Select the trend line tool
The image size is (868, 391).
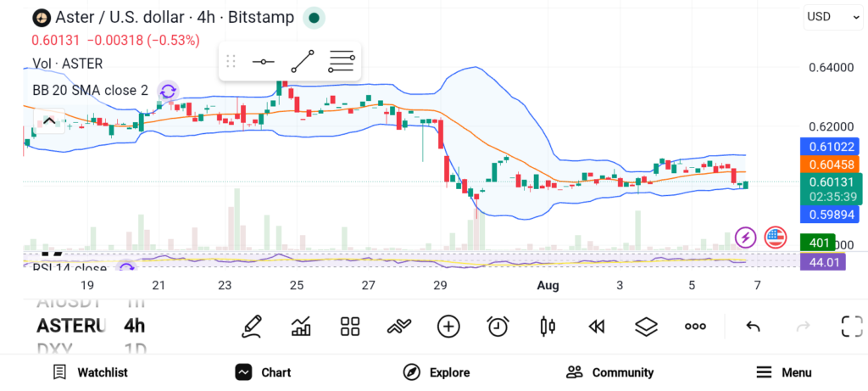tap(303, 61)
